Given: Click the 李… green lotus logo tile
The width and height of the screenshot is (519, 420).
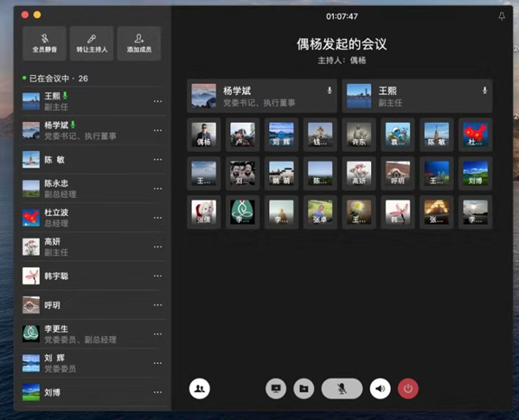Looking at the screenshot, I should [x=242, y=212].
